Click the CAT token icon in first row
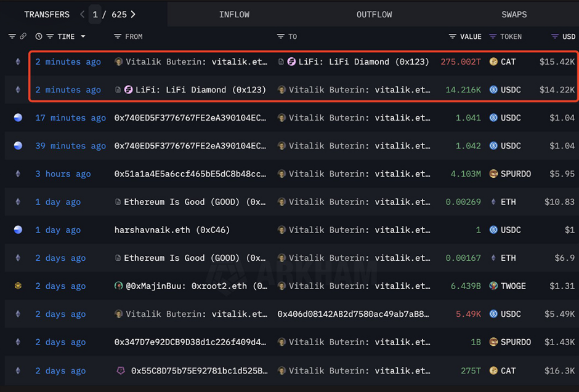 click(x=493, y=62)
